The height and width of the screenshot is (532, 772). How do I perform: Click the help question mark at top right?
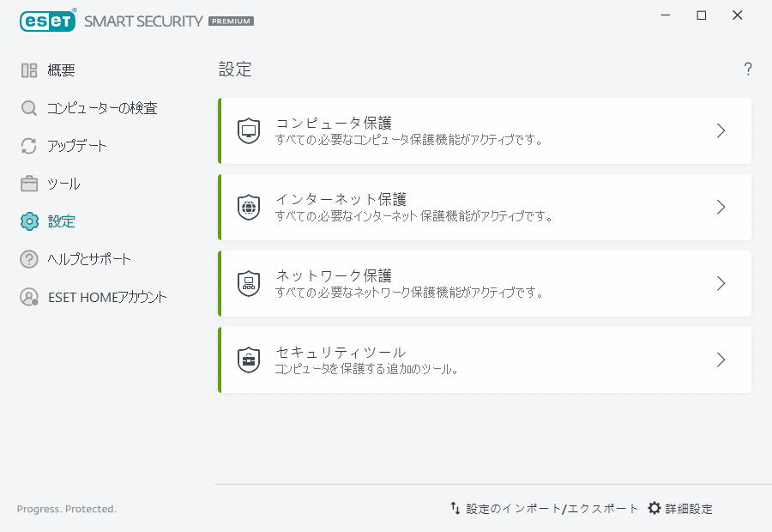747,69
